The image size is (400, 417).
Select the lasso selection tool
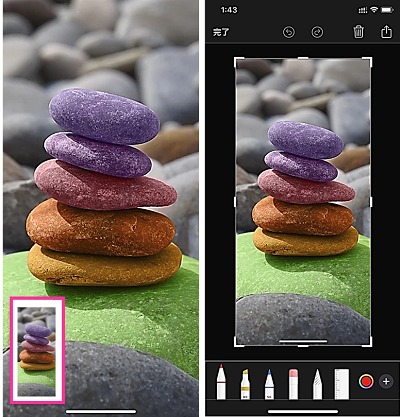318,384
